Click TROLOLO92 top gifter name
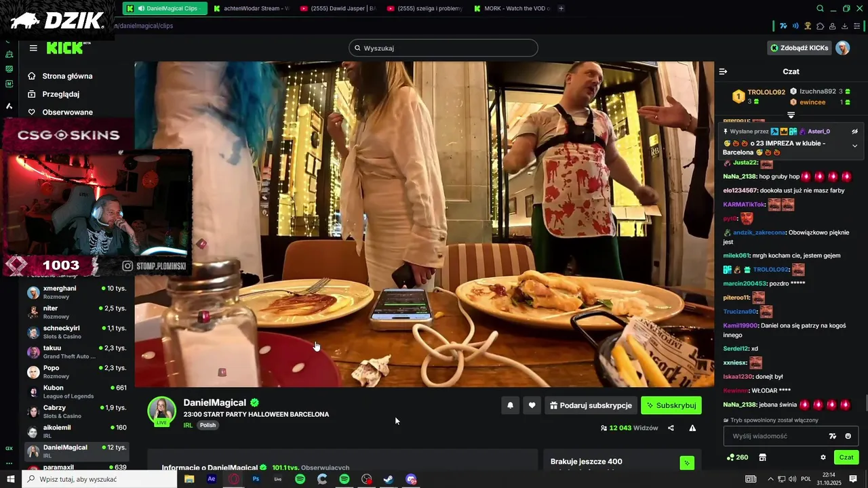Viewport: 868px width, 488px height. [766, 92]
